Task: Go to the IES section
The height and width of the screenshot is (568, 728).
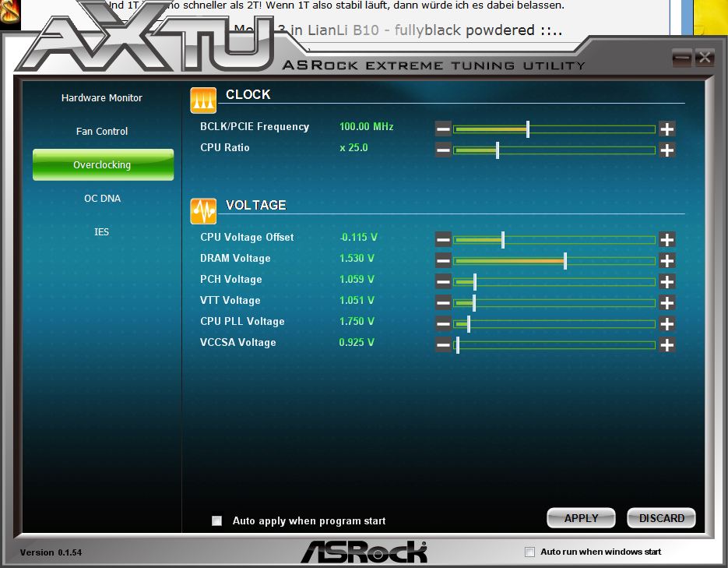Action: (x=102, y=231)
